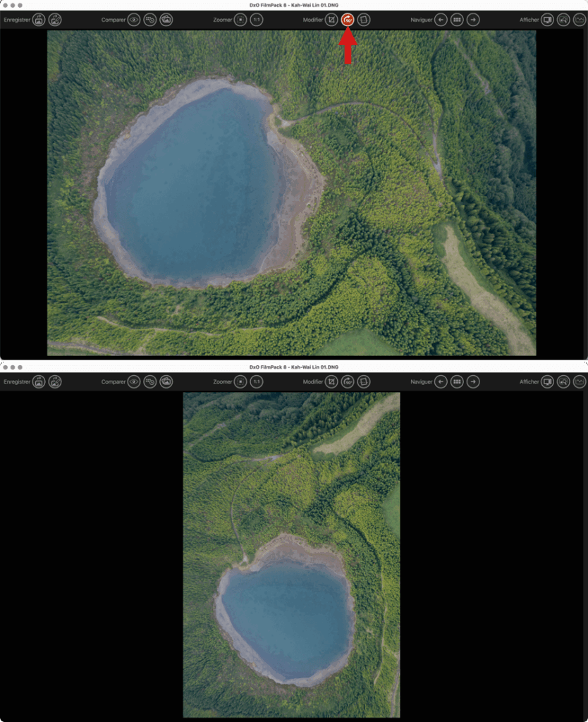Click the last Modifier icon above the landscape photo
Viewport: 588px width, 722px height.
[x=364, y=20]
